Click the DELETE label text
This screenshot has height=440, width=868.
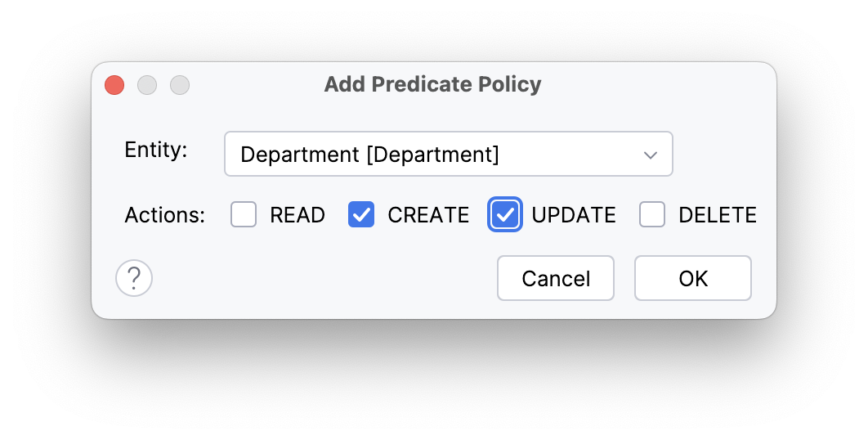718,215
